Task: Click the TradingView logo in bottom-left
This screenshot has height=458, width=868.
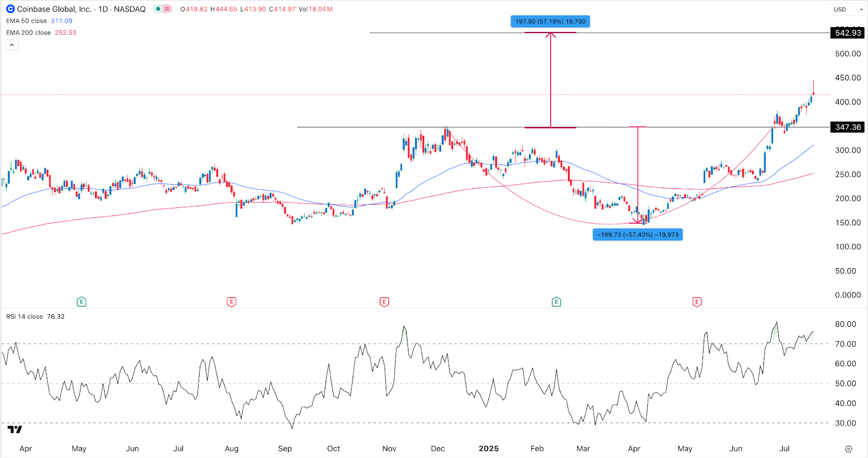Action: click(15, 430)
